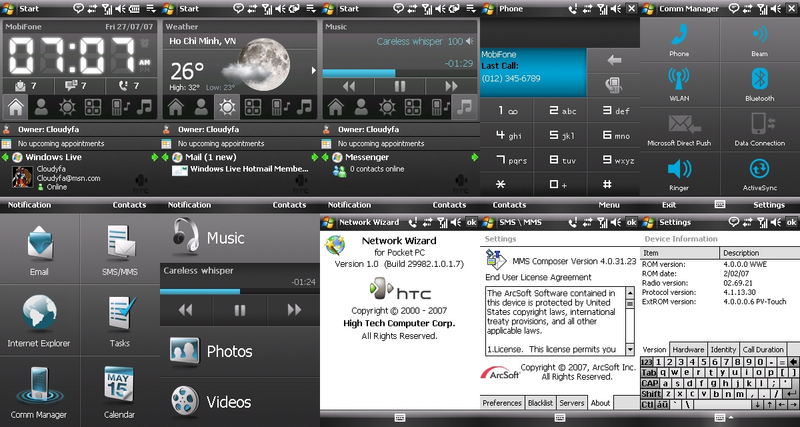Toggle Data Connection in Comm Manager
The height and width of the screenshot is (427, 800).
tap(760, 129)
